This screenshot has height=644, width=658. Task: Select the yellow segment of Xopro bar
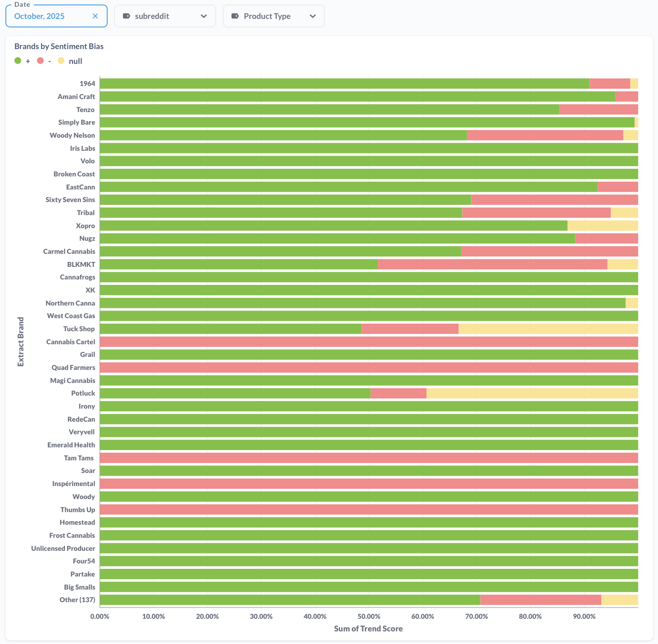pos(603,225)
